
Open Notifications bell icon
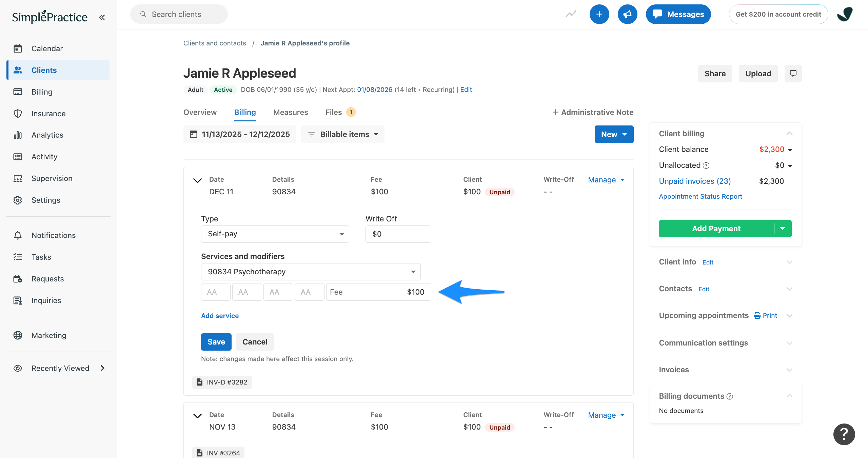(18, 235)
